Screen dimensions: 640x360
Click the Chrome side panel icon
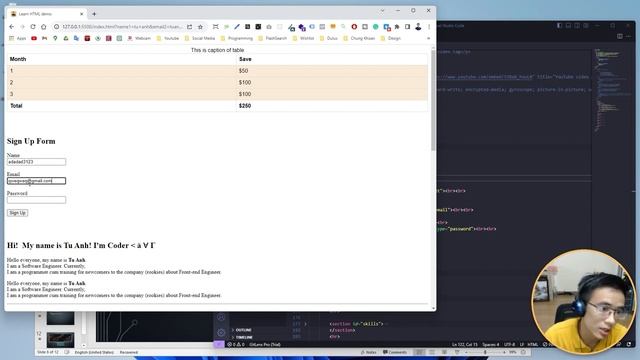point(407,27)
